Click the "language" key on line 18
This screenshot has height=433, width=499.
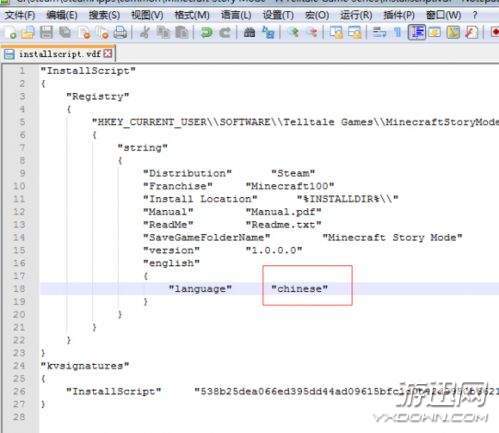tap(200, 289)
